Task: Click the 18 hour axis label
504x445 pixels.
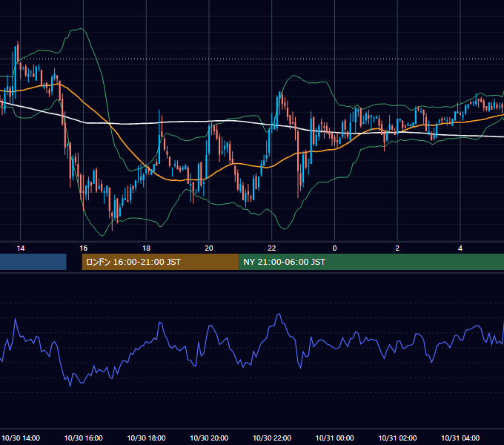Action: (x=146, y=248)
